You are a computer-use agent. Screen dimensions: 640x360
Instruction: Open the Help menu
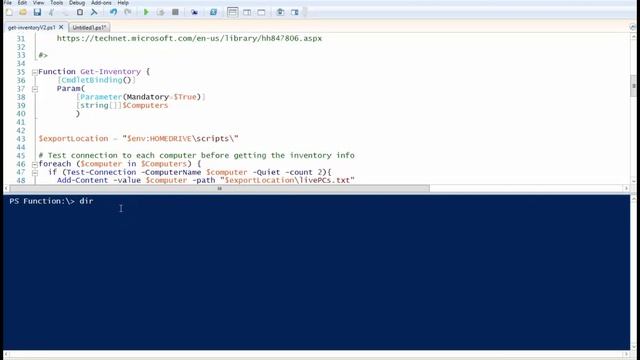[123, 3]
